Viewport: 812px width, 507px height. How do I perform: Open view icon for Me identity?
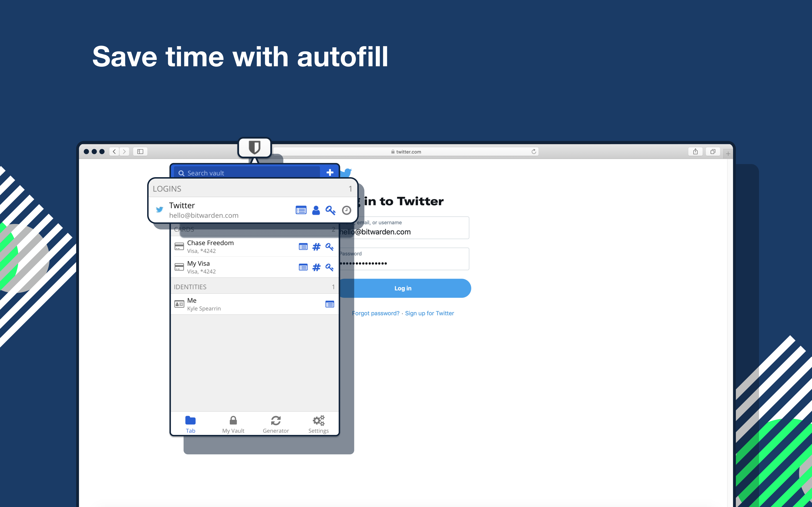click(330, 304)
